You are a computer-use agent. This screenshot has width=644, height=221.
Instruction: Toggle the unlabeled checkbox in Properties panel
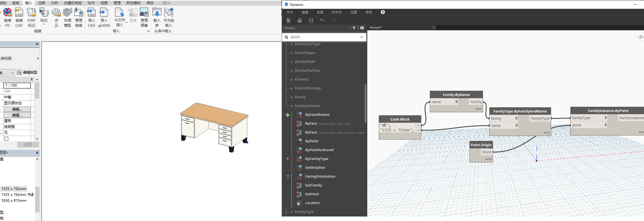(x=6, y=139)
